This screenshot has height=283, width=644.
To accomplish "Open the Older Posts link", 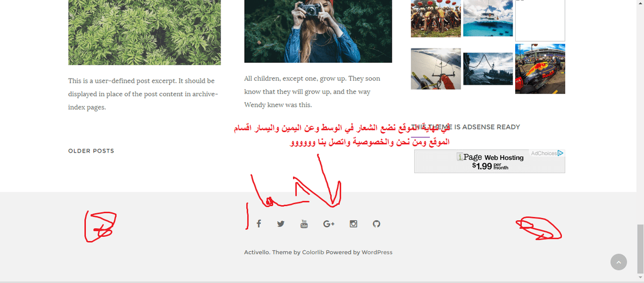I will [x=91, y=151].
